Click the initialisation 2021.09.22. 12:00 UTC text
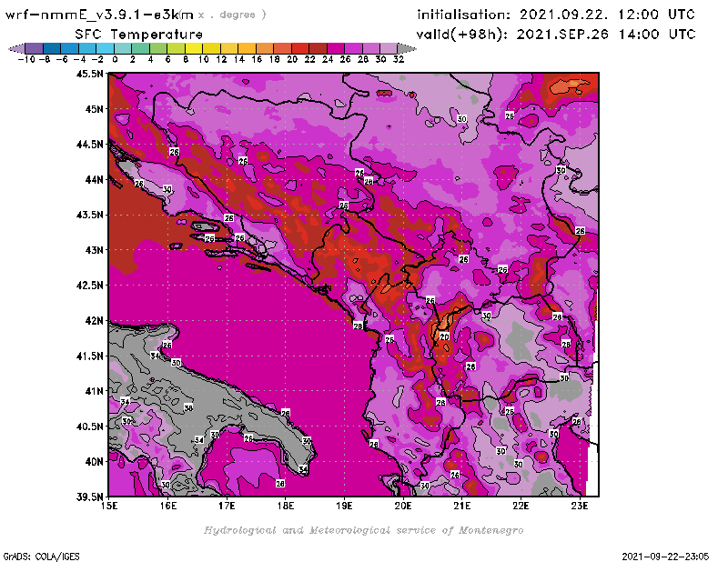The width and height of the screenshot is (728, 562). coord(556,15)
